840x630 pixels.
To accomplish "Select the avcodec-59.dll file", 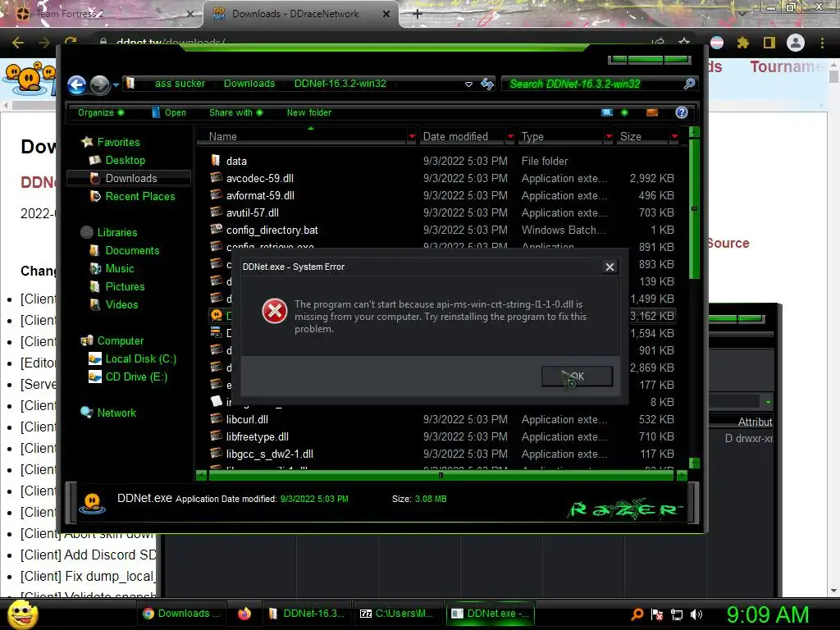I will point(260,178).
